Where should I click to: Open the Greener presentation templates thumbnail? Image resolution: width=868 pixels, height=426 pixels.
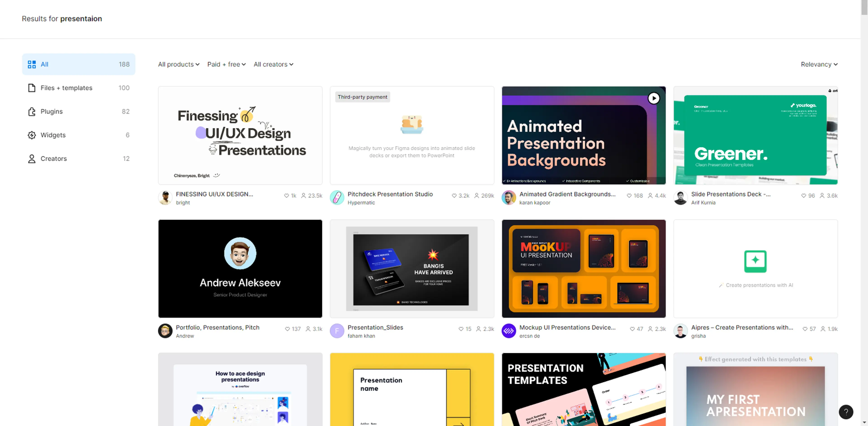tap(755, 135)
